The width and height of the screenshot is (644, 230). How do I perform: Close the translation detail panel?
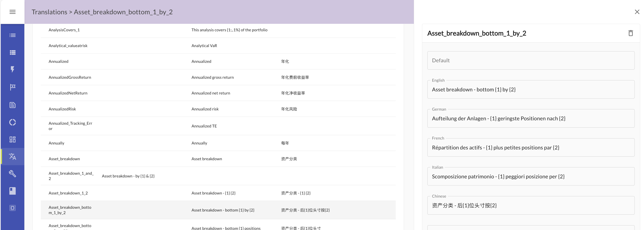637,12
